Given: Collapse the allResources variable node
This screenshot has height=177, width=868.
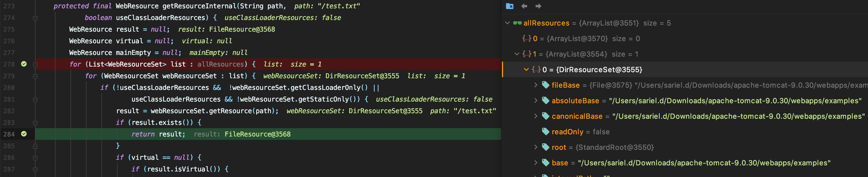Looking at the screenshot, I should coord(507,23).
